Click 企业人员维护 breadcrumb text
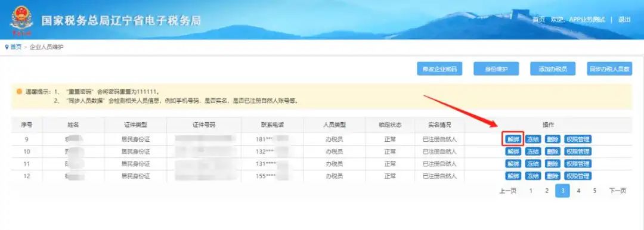The width and height of the screenshot is (644, 230). click(x=47, y=47)
